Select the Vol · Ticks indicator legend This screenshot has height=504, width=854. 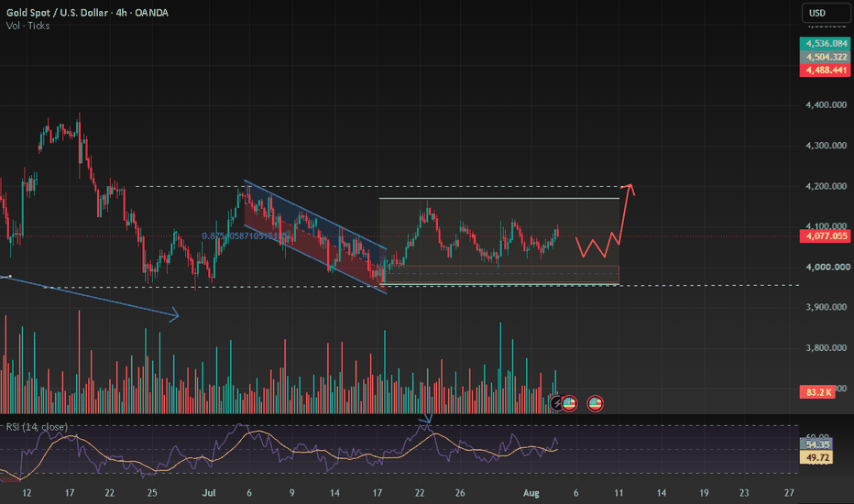[x=27, y=26]
